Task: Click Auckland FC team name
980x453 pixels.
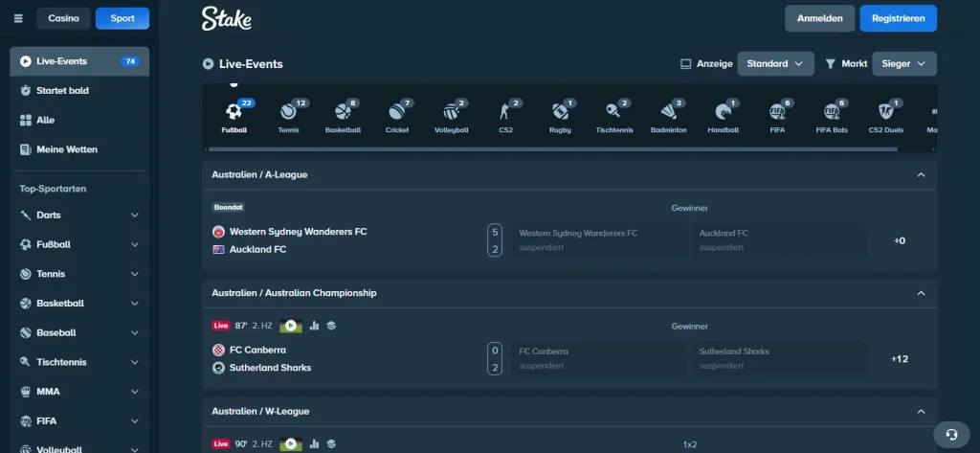Action: pos(258,249)
